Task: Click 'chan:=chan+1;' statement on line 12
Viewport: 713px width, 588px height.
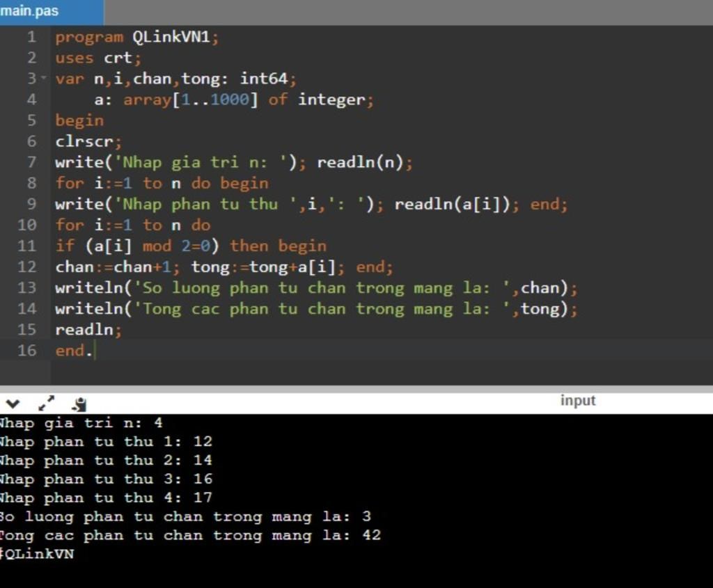Action: [x=118, y=267]
